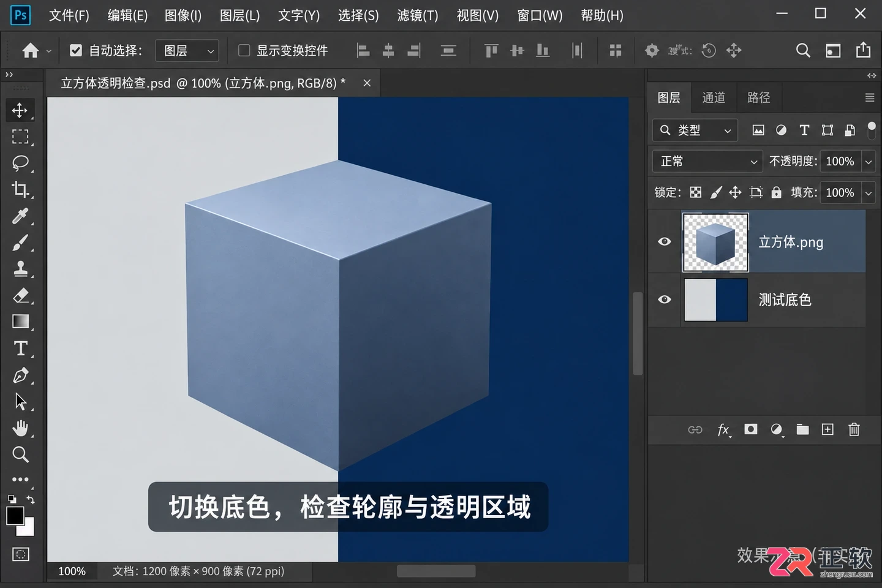The image size is (882, 588).
Task: Toggle the 自动选择 checkbox
Action: pos(76,50)
